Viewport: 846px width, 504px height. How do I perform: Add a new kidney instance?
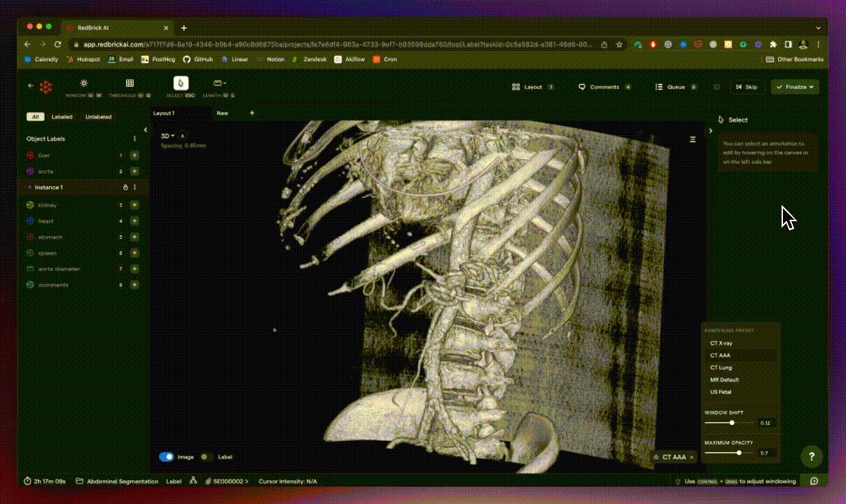pos(134,205)
